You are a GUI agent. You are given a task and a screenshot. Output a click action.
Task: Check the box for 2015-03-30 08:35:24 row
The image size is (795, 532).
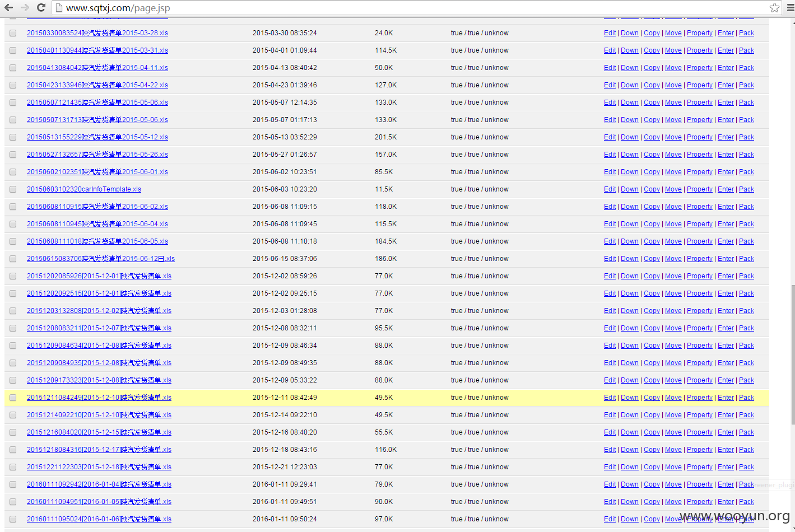(x=13, y=33)
